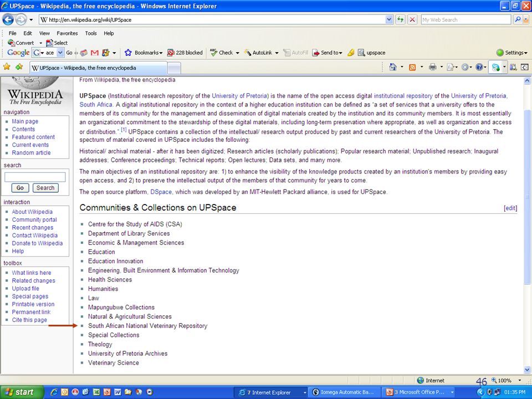Viewport: 532px width, 399px height.
Task: Click the Select PDF toolbar button
Action: (57, 43)
